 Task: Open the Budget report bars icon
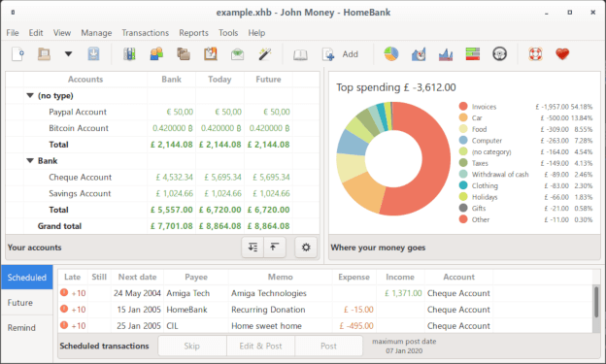[x=473, y=54]
